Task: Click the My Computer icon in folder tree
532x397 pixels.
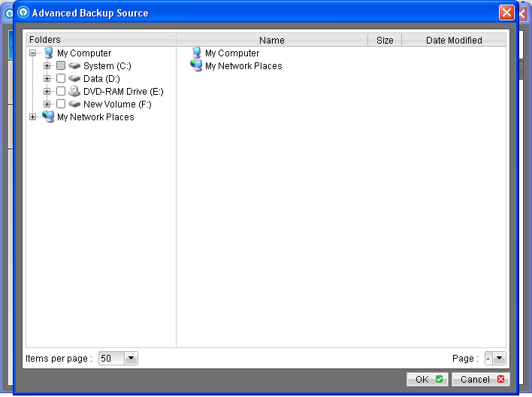Action: (x=49, y=53)
